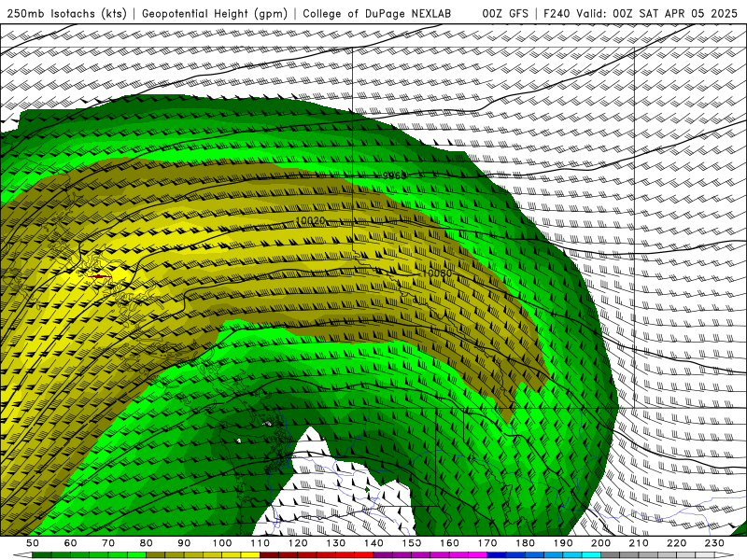Click the colorbar value 140
Screen dimensions: 747x560
pyautogui.click(x=374, y=543)
